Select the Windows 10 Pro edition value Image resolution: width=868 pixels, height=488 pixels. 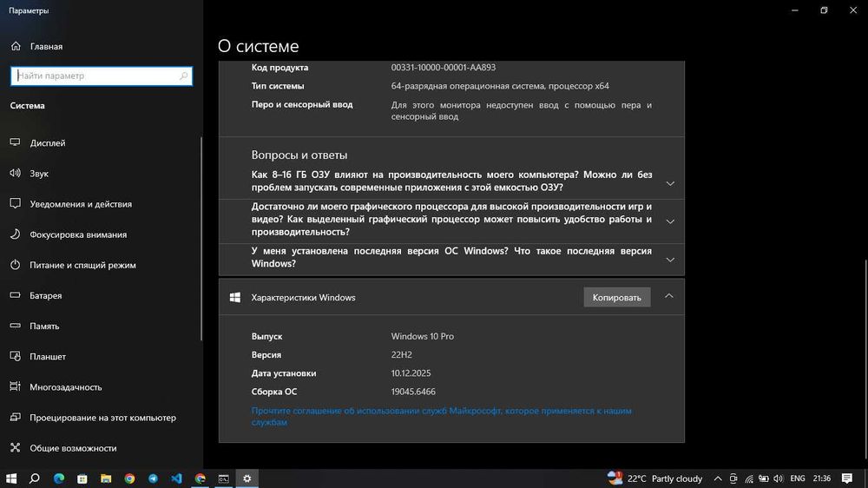pyautogui.click(x=423, y=336)
